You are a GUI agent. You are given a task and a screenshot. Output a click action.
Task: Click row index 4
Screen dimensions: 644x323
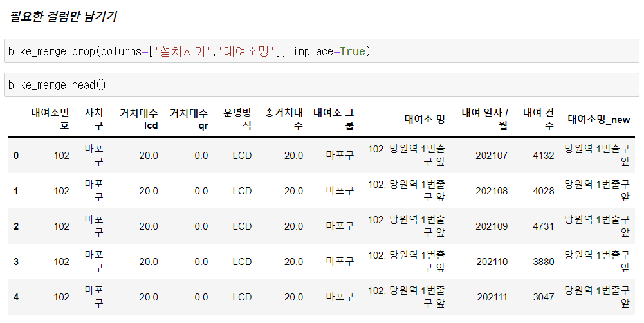pyautogui.click(x=16, y=297)
